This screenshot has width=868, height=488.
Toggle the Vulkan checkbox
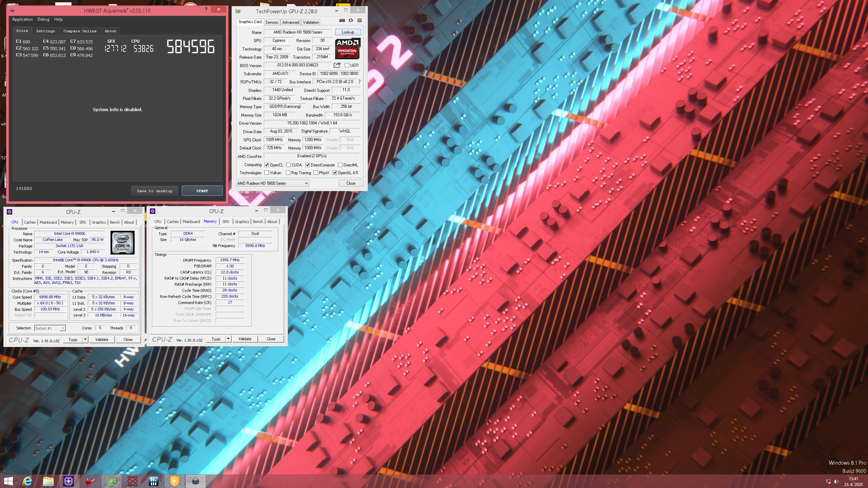[x=267, y=173]
